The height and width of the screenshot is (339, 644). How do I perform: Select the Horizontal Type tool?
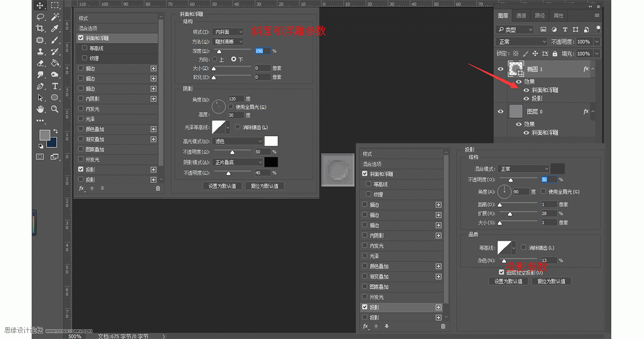(55, 86)
